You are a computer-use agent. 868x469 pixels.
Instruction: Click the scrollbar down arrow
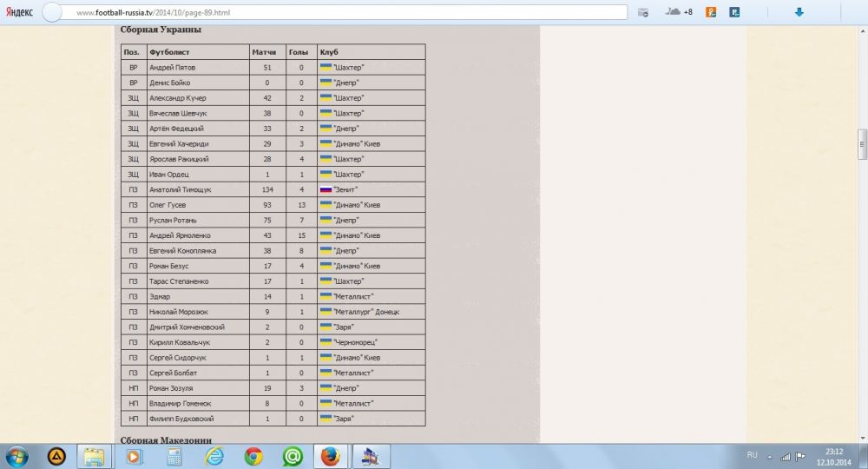(862, 438)
